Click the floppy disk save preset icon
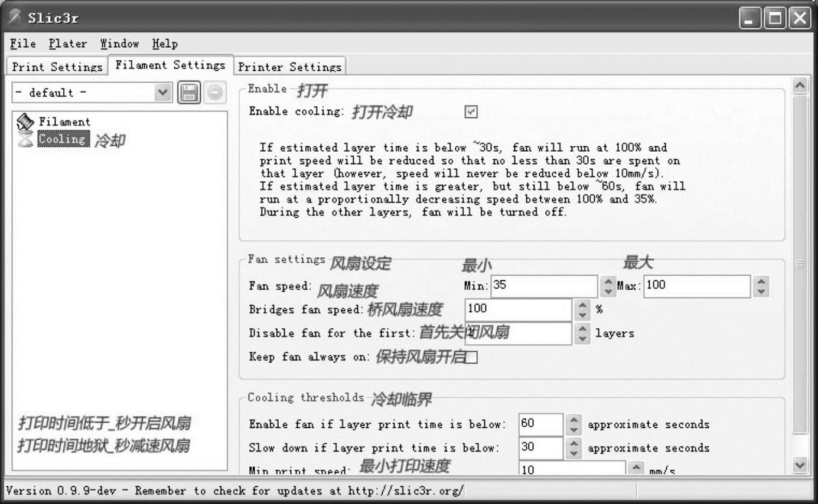The image size is (818, 504). pos(189,93)
